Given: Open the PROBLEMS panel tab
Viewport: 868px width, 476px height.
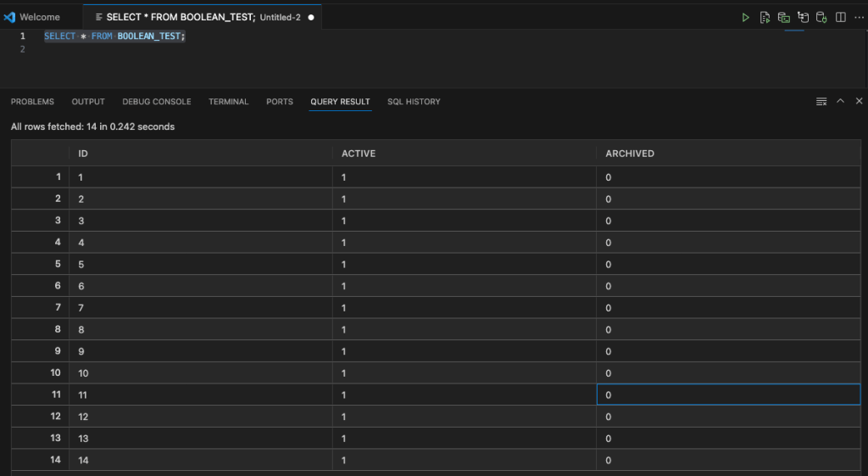Looking at the screenshot, I should 32,102.
